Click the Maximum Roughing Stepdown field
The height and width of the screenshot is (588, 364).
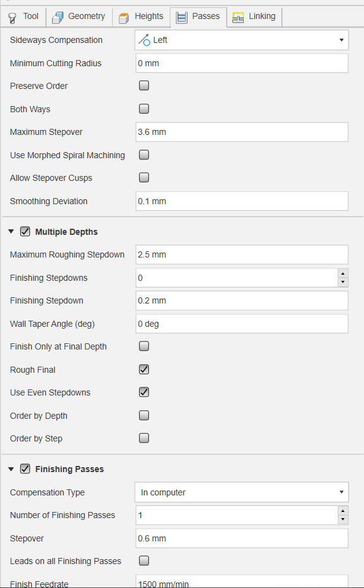tap(242, 254)
